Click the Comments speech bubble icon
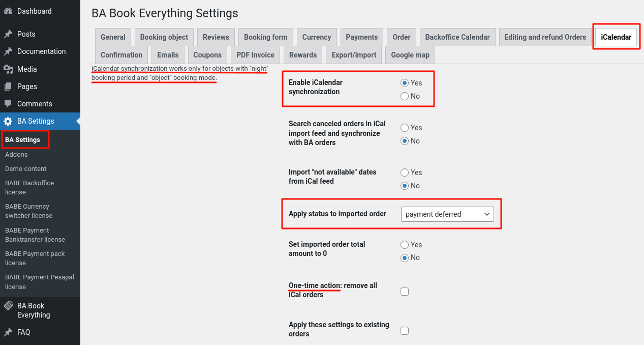Viewport: 644px width, 345px height. point(8,104)
